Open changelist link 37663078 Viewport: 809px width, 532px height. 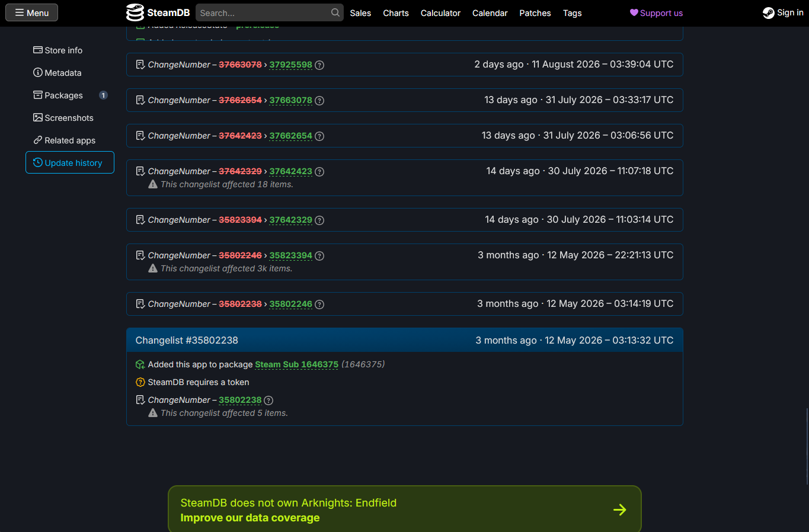[290, 100]
